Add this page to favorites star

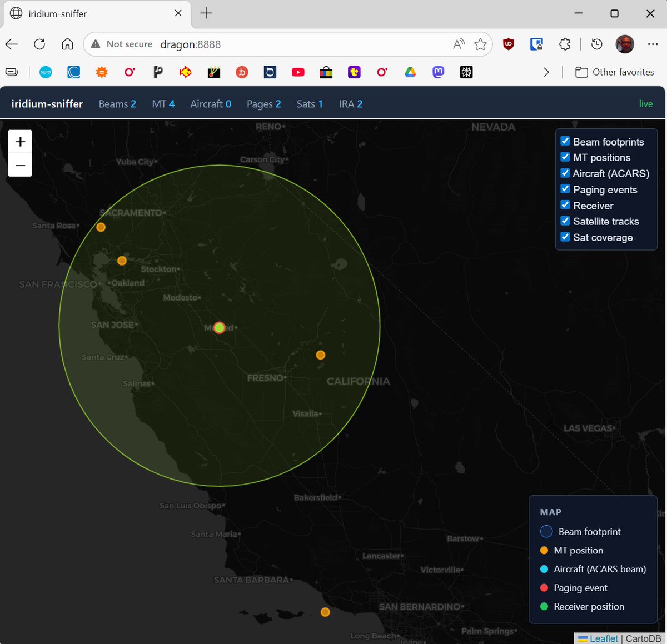pyautogui.click(x=480, y=44)
